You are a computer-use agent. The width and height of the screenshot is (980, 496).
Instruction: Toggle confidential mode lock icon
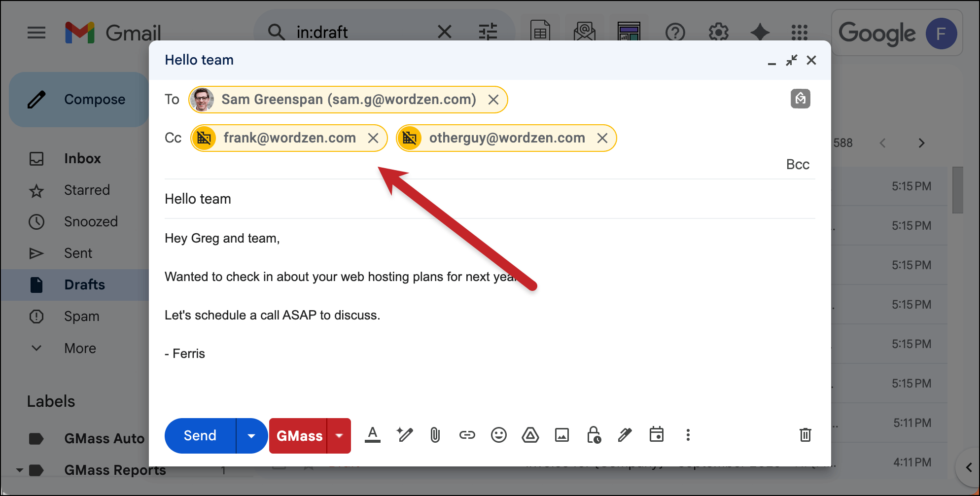tap(594, 435)
